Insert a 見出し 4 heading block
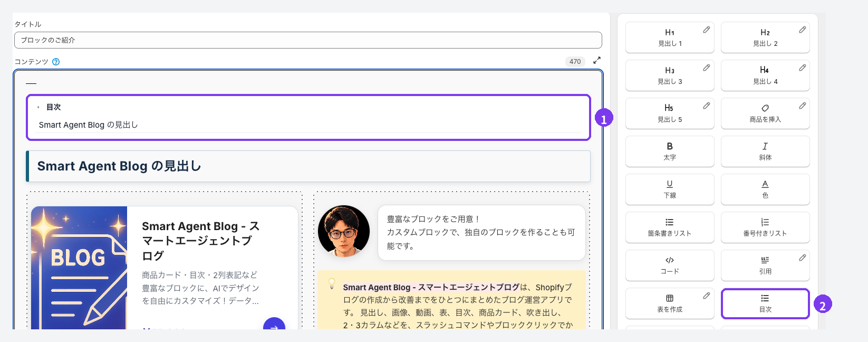The image size is (868, 342). (765, 75)
